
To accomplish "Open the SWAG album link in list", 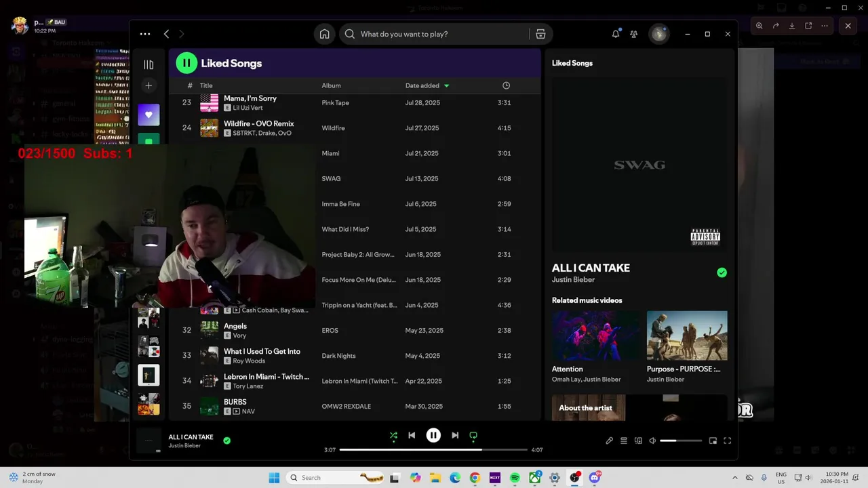I will 331,179.
